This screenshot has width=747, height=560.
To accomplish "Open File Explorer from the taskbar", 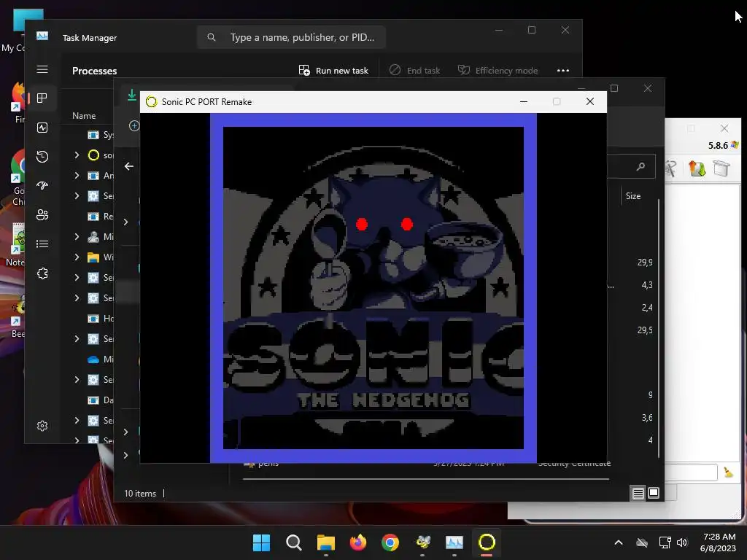I will click(326, 542).
